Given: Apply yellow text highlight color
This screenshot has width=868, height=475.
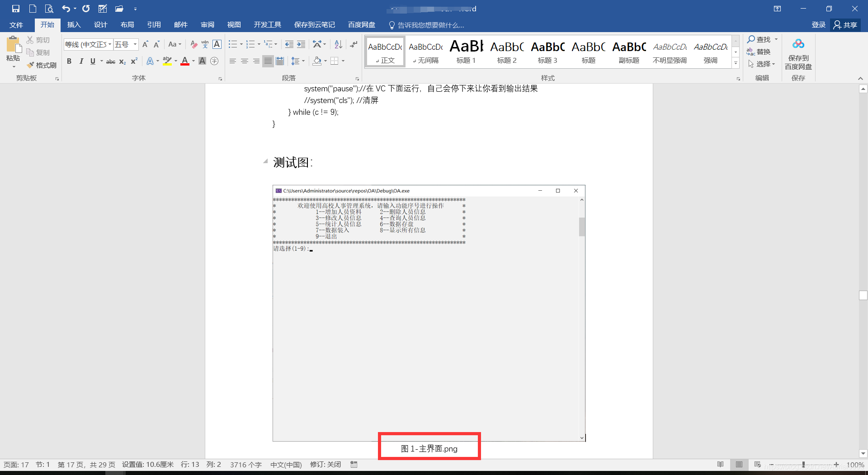Looking at the screenshot, I should coord(167,61).
